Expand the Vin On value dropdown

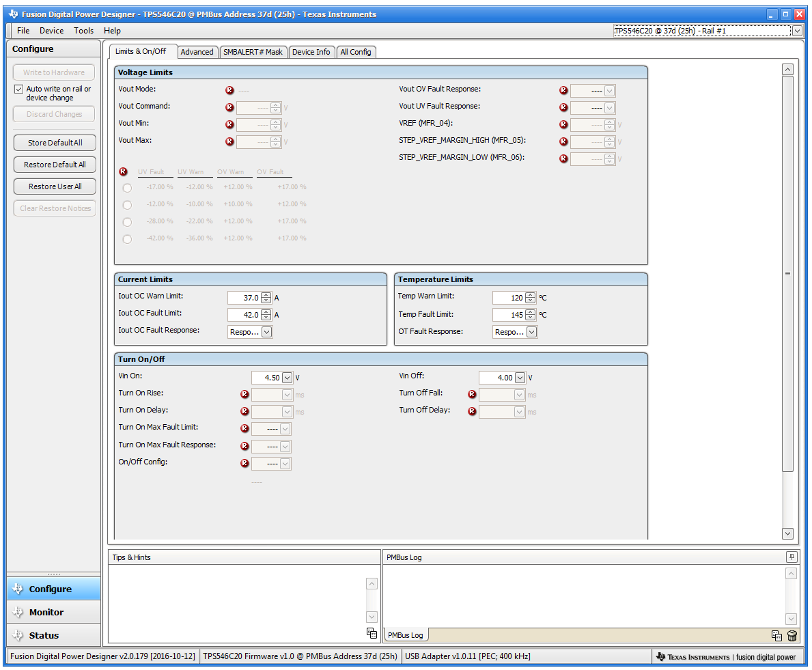click(x=288, y=378)
